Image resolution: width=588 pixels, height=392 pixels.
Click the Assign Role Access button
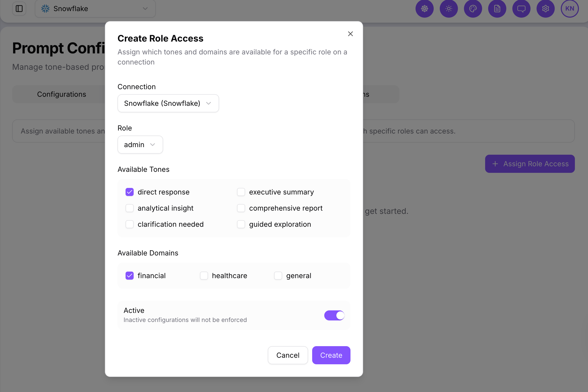coord(530,164)
